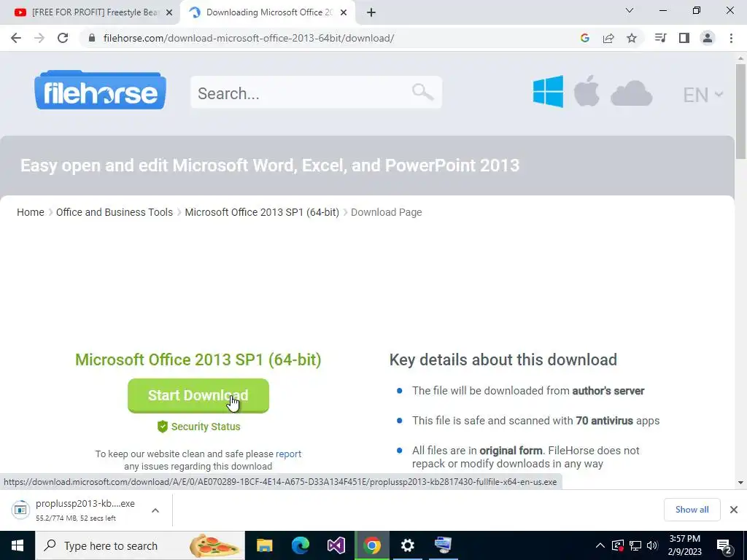Open Visual Studio from the taskbar
This screenshot has width=747, height=560.
click(x=336, y=545)
